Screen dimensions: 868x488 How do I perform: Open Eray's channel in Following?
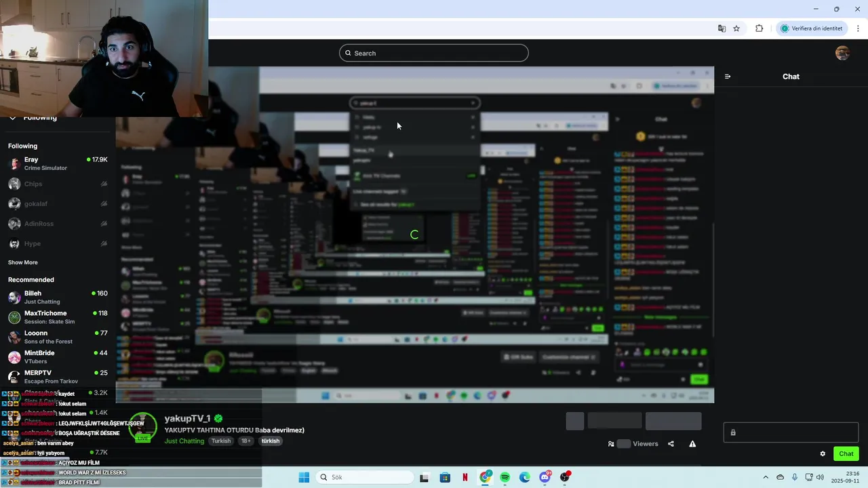coord(58,163)
